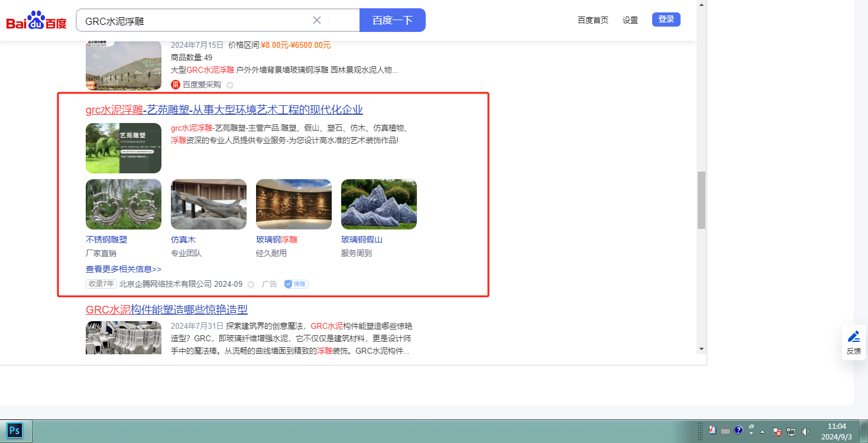Click the volume speaker tray icon
The image size is (868, 443).
pyautogui.click(x=805, y=431)
